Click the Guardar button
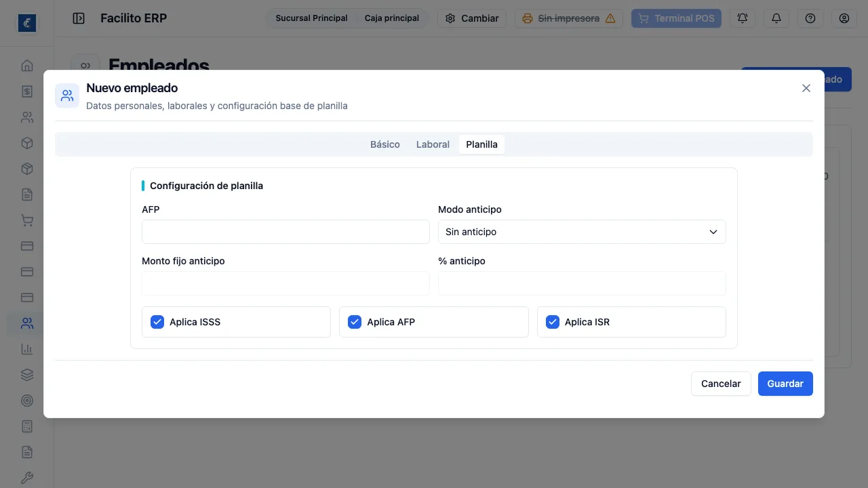This screenshot has height=488, width=868. [x=785, y=384]
